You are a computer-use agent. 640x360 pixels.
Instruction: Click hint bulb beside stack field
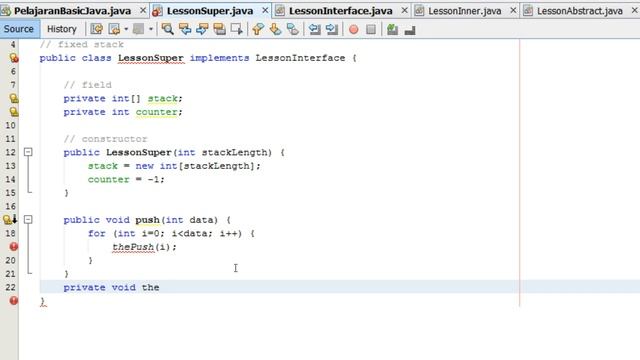coord(13,98)
